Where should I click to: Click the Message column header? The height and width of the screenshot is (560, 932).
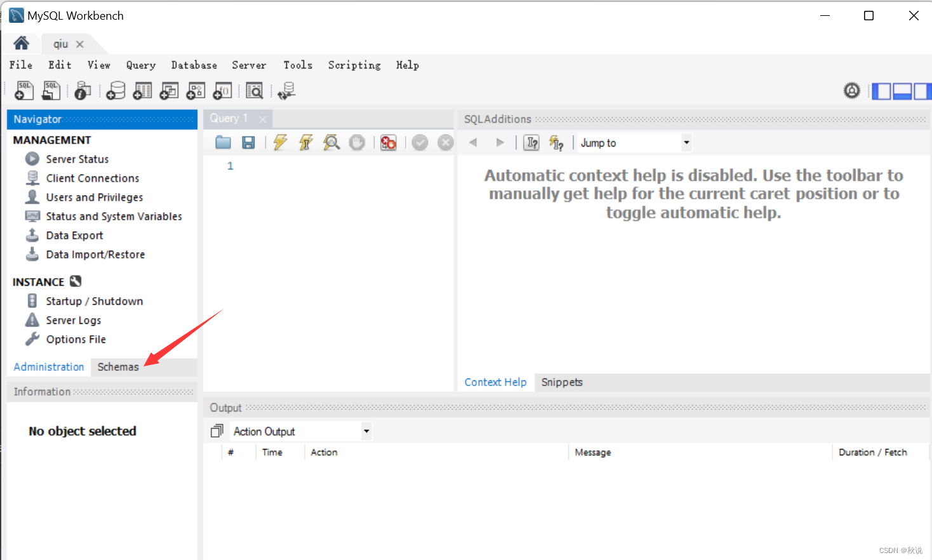(x=593, y=452)
